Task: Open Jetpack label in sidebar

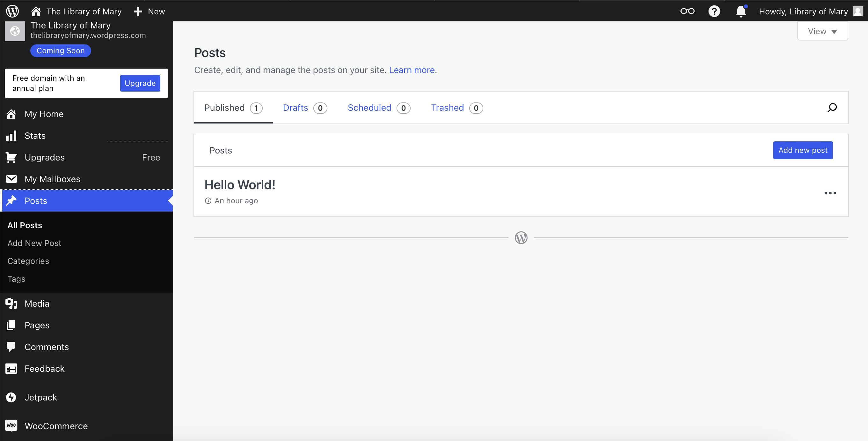Action: pyautogui.click(x=41, y=397)
